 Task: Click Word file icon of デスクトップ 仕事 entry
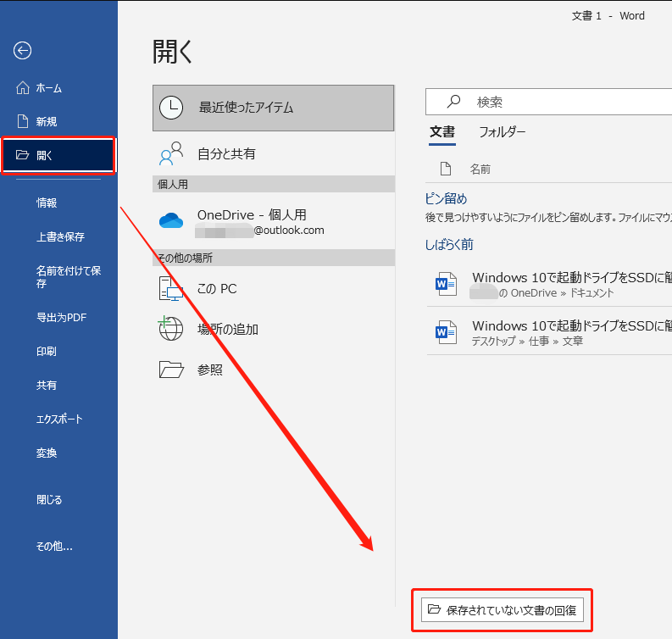pos(446,332)
